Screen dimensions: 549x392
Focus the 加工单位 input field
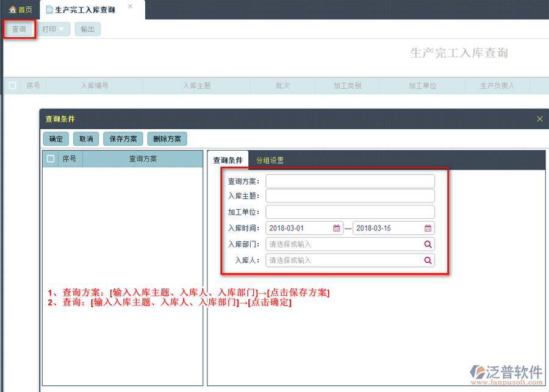click(350, 212)
